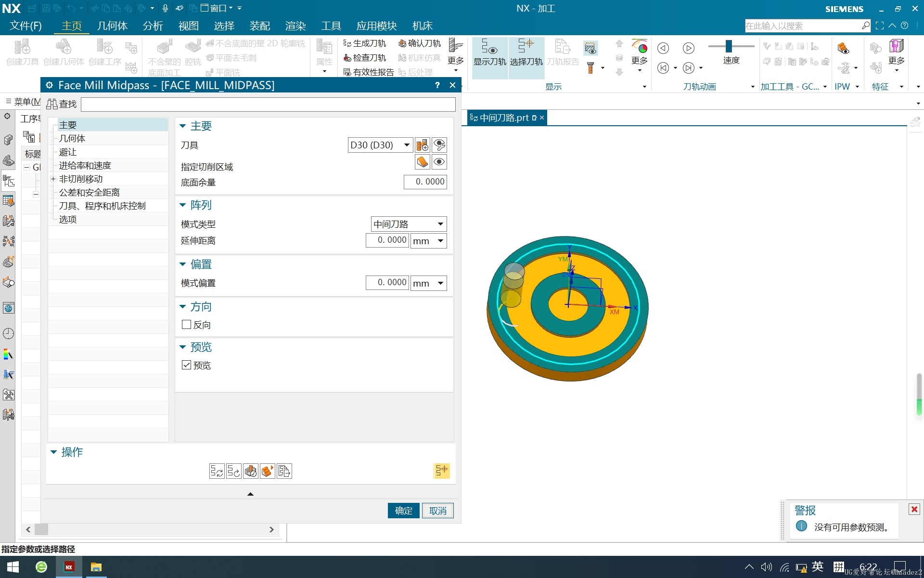The width and height of the screenshot is (924, 578).
Task: Click the 确定 button
Action: [404, 511]
